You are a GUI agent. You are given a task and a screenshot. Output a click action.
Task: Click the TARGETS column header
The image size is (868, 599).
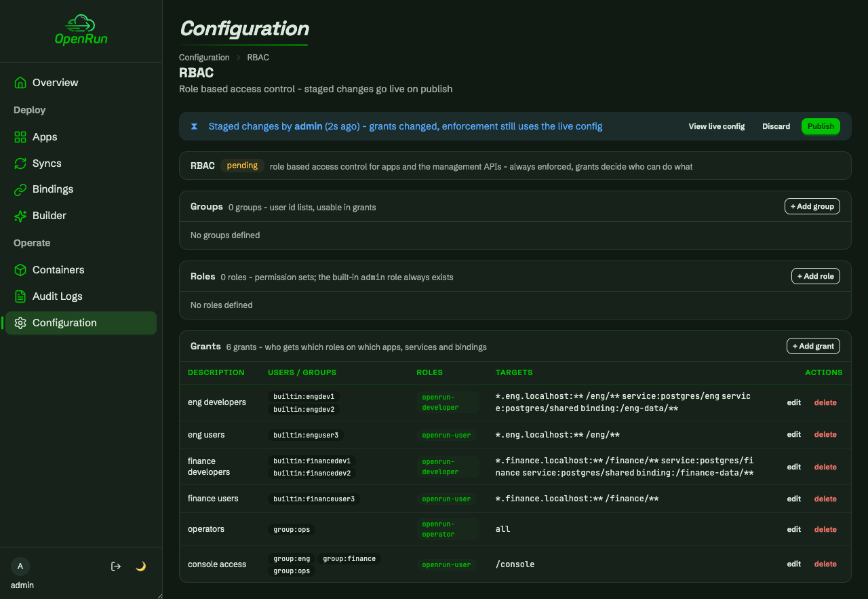coord(514,372)
